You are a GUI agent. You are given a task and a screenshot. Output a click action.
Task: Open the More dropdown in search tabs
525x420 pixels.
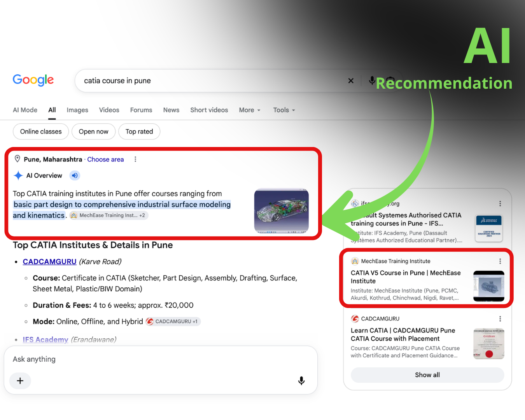[250, 110]
